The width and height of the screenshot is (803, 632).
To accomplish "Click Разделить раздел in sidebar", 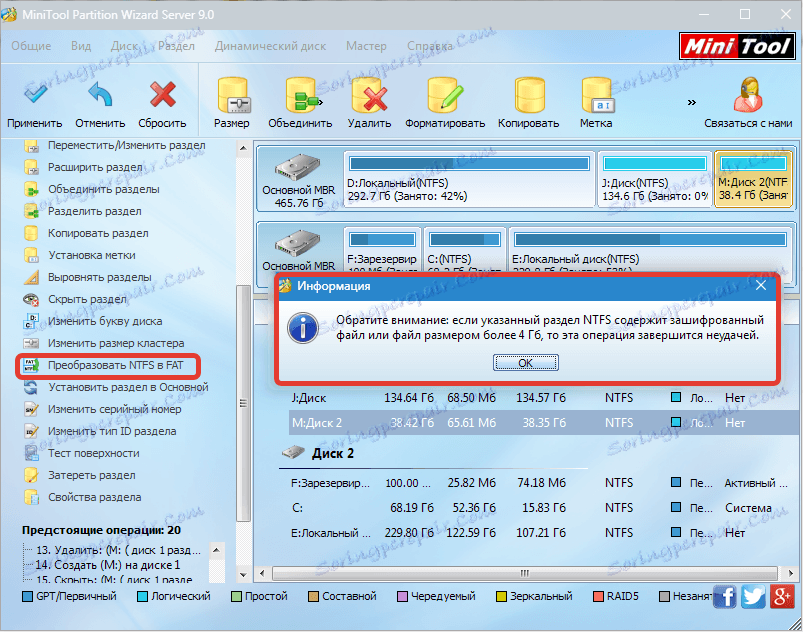I will tap(95, 212).
